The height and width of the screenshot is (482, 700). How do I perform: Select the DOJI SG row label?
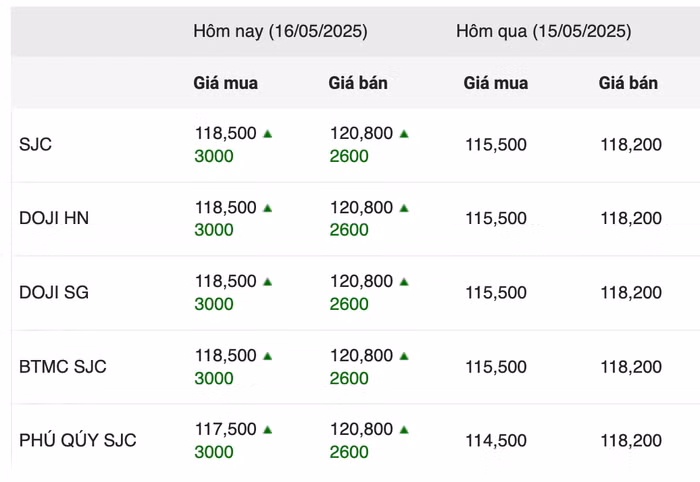tap(54, 292)
